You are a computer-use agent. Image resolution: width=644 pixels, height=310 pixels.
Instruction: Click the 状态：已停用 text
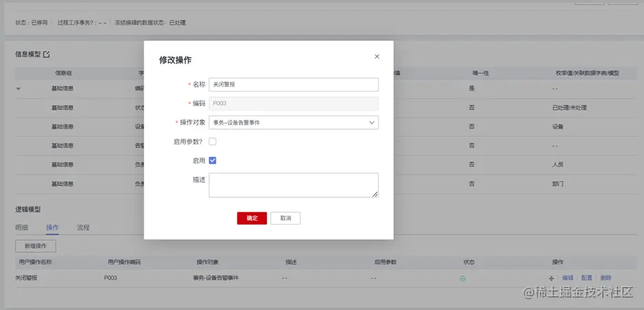click(32, 23)
